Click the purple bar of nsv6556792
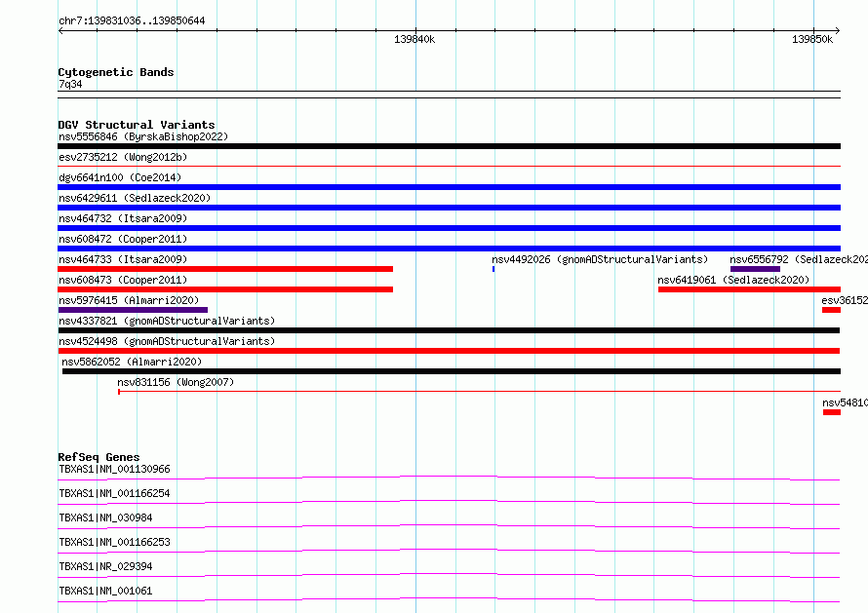Image resolution: width=868 pixels, height=613 pixels. [x=755, y=269]
